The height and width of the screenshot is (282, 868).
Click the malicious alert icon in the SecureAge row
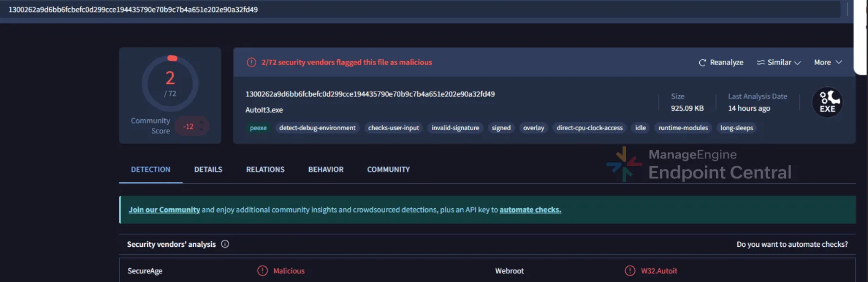263,271
